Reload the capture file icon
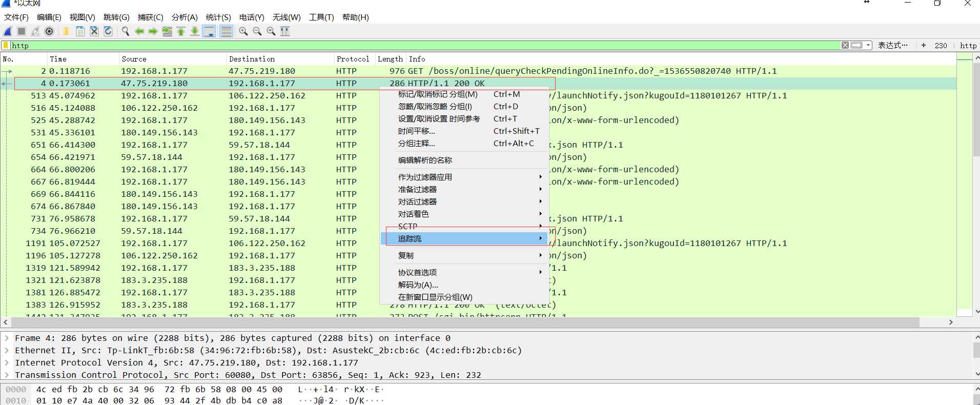Screen dimensions: 980x405 108,31
